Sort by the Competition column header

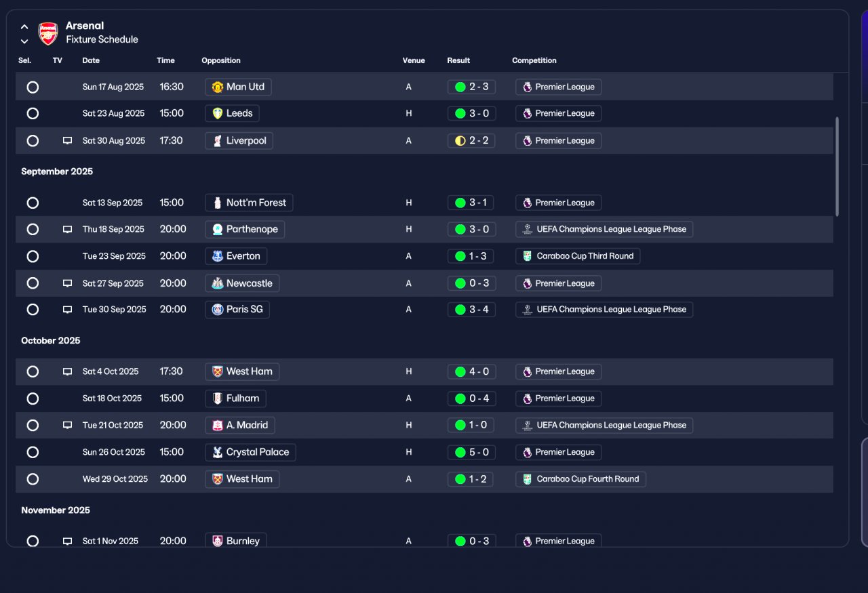point(534,60)
